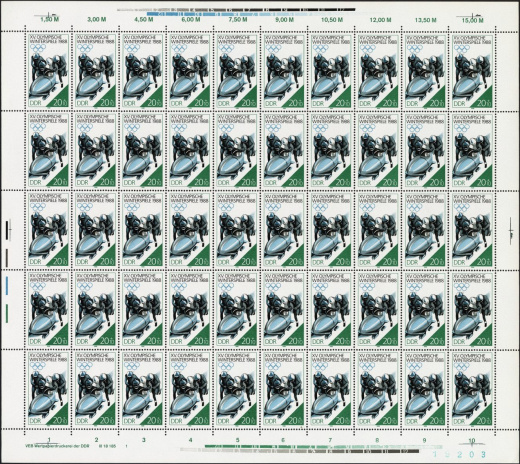The height and width of the screenshot is (464, 520).
Task: Click the sheet serial number 19203
Action: point(459,455)
